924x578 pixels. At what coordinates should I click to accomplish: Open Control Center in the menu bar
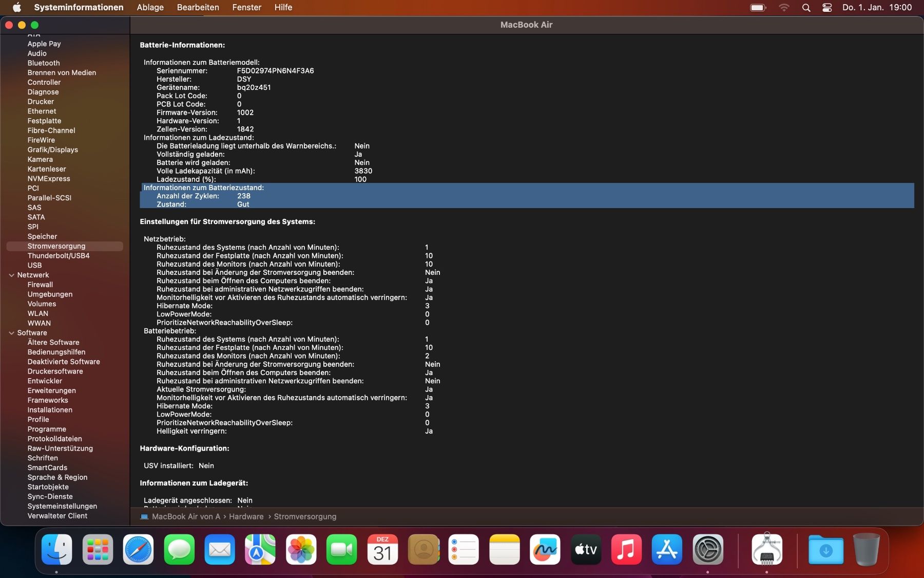click(827, 8)
